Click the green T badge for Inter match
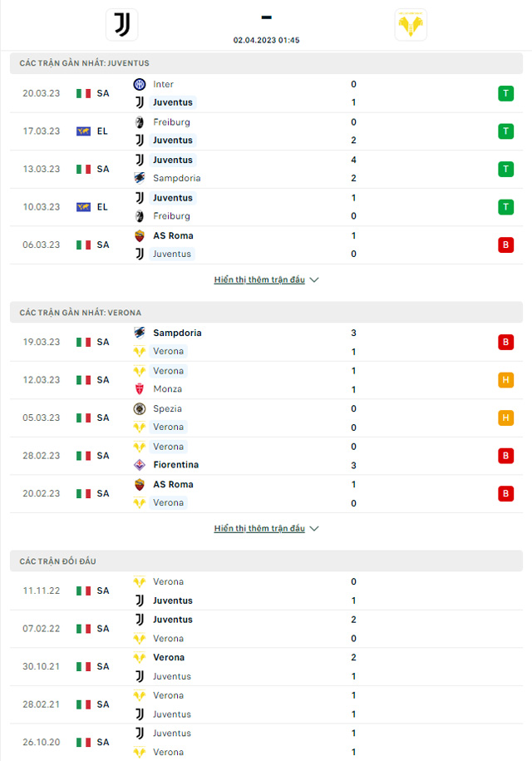The width and height of the screenshot is (532, 761). pyautogui.click(x=505, y=93)
